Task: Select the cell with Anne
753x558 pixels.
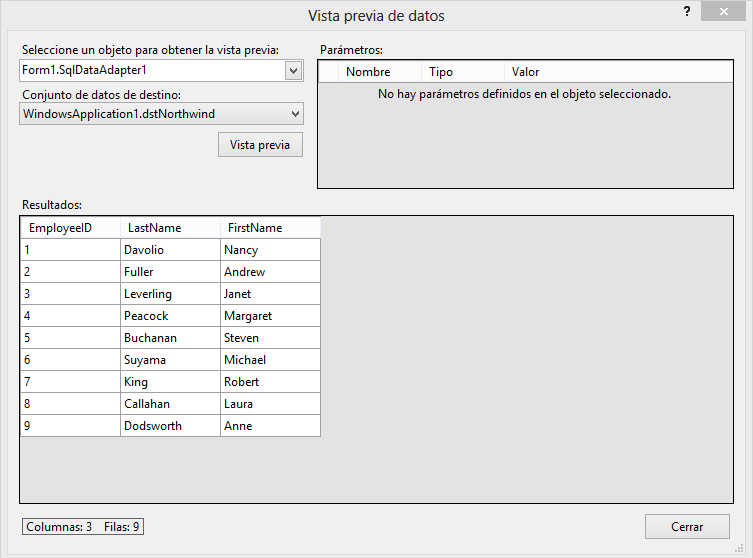Action: (x=270, y=426)
